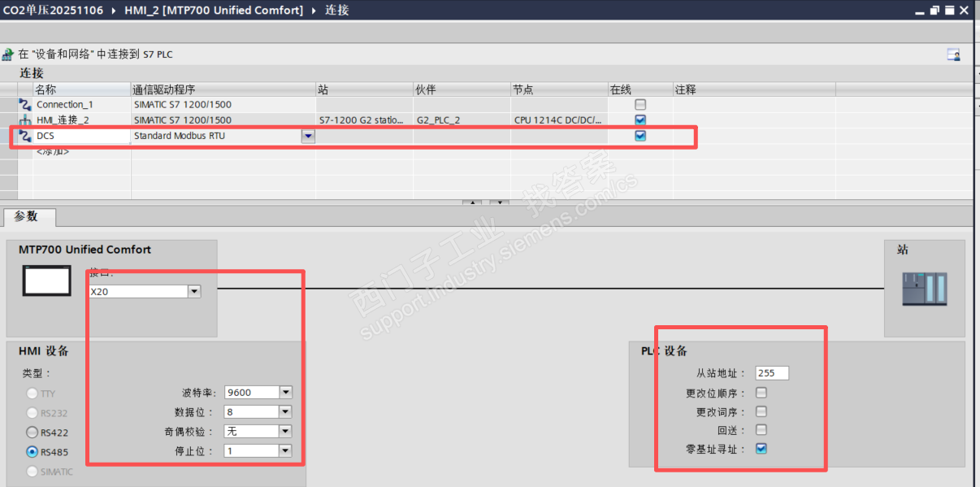Click the 节点 column header

559,89
